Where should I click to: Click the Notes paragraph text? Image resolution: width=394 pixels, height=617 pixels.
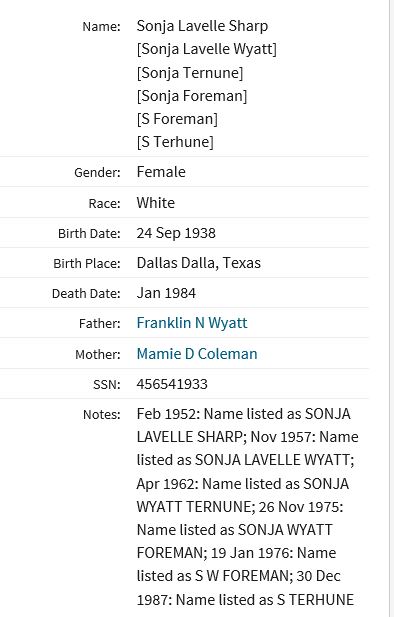tap(247, 506)
